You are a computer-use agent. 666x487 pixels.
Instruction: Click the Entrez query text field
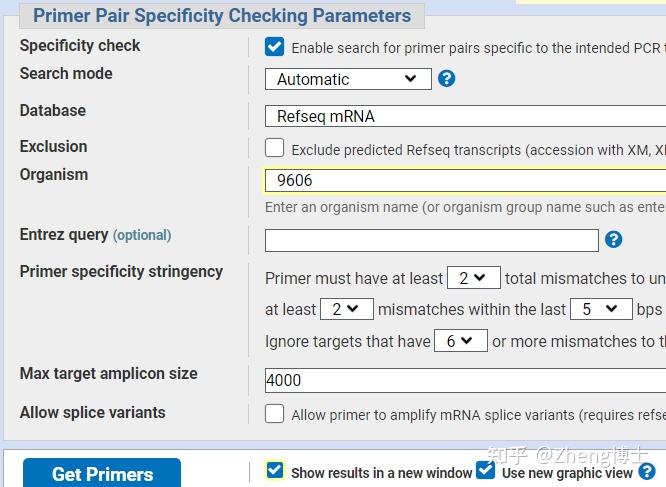point(431,240)
